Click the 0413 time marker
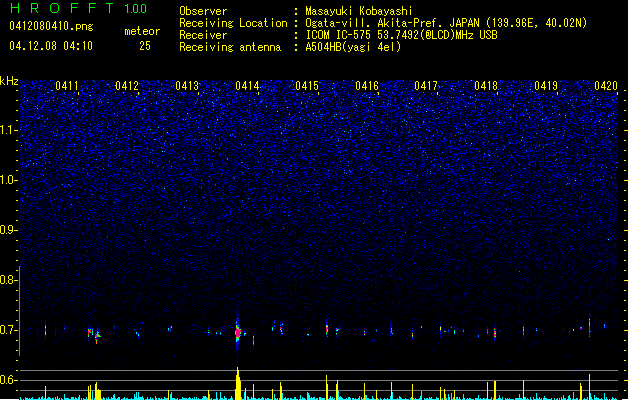This screenshot has height=400, width=629. click(x=187, y=86)
